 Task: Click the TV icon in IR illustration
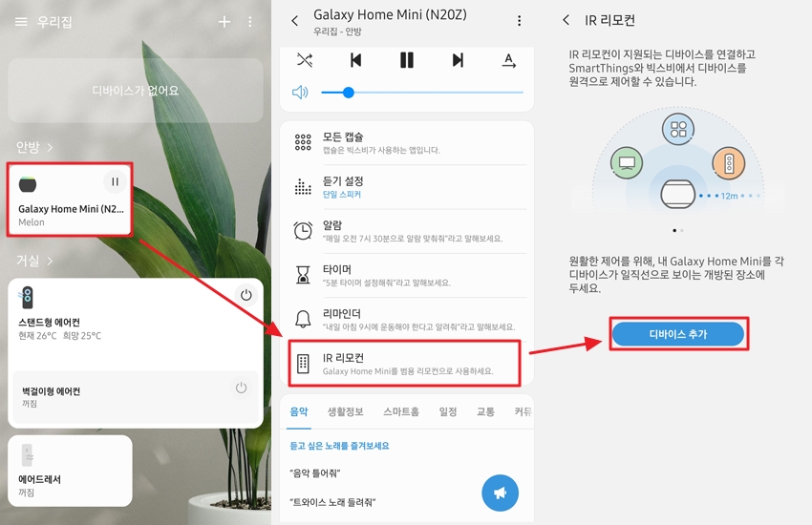(627, 163)
